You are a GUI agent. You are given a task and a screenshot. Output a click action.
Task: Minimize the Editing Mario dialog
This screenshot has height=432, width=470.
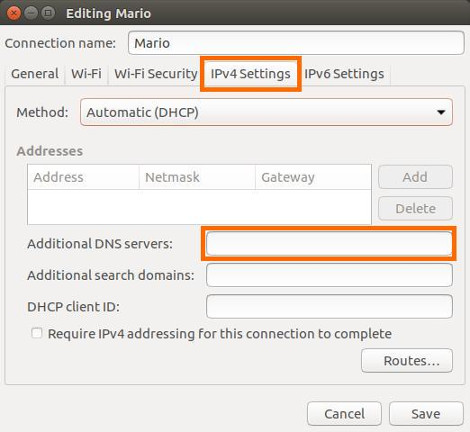coord(31,13)
